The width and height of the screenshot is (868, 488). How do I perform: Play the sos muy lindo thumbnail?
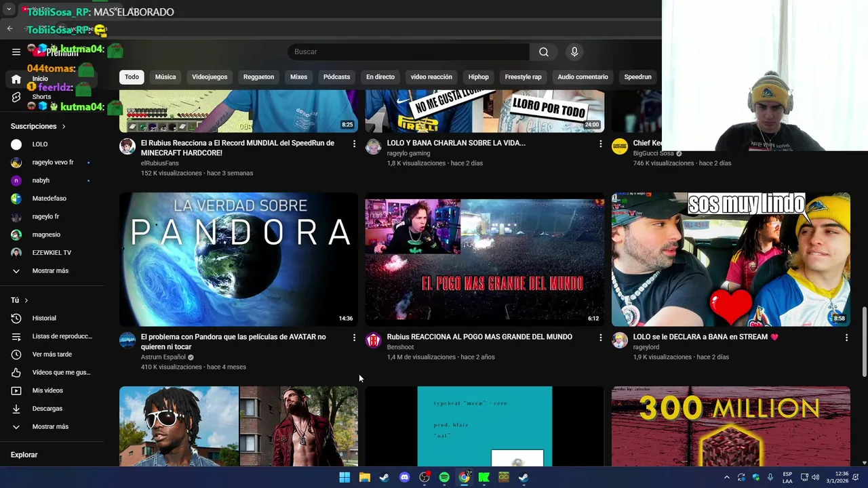click(x=730, y=260)
